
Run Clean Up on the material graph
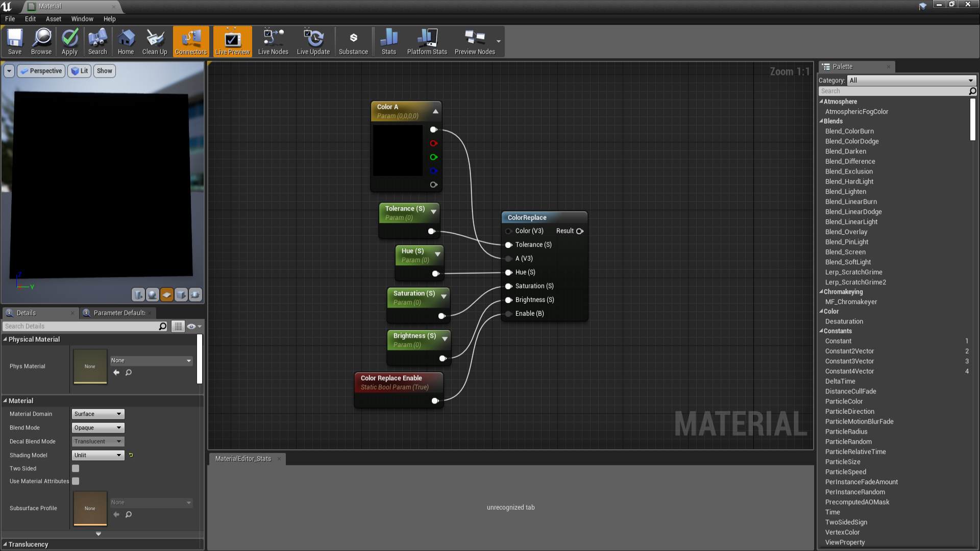pyautogui.click(x=154, y=41)
